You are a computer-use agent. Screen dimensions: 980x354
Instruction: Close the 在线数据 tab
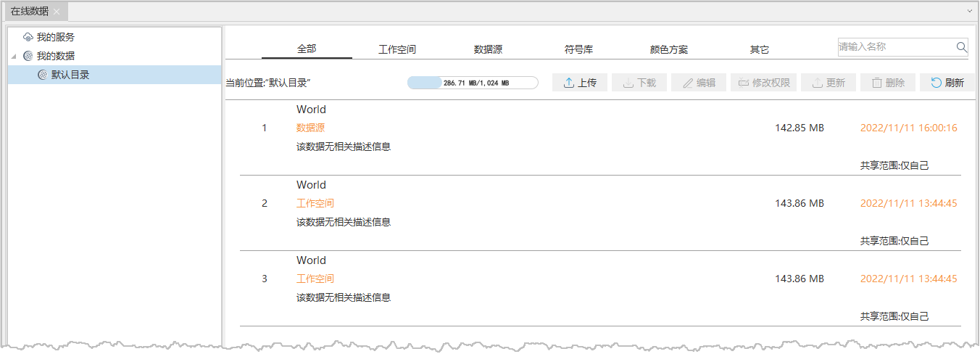(x=57, y=12)
